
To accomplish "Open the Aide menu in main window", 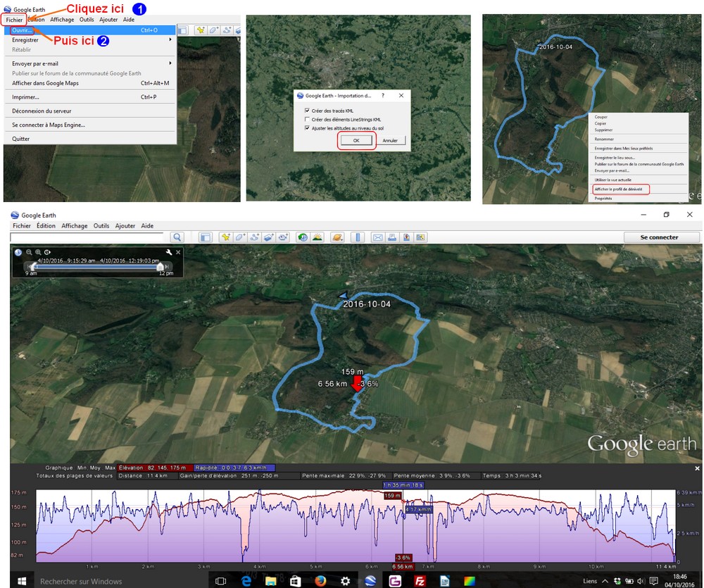I will pos(147,225).
